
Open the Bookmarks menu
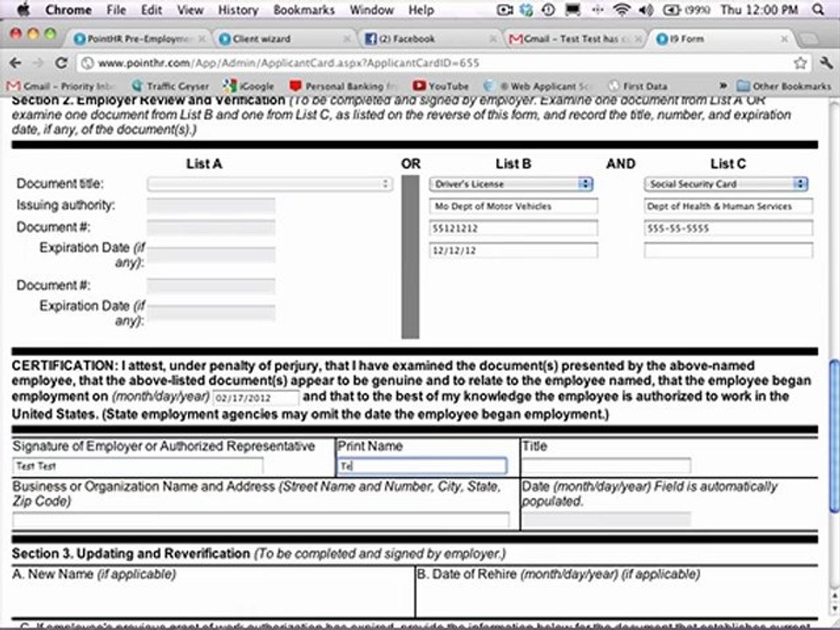(304, 10)
